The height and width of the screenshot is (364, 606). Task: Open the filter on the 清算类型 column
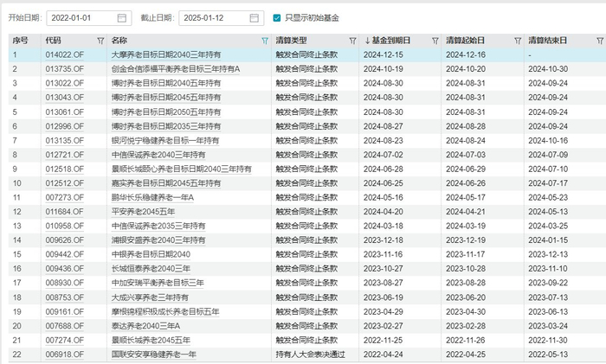pos(352,41)
